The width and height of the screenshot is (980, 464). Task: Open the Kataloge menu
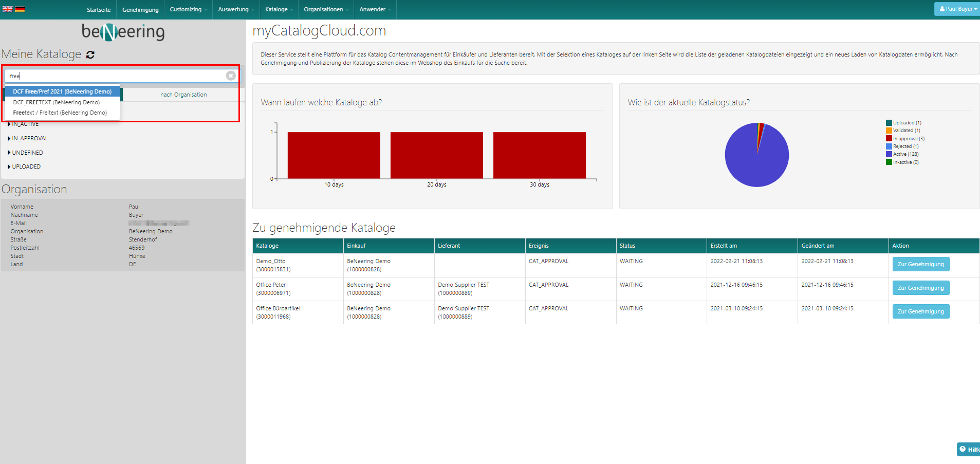279,10
